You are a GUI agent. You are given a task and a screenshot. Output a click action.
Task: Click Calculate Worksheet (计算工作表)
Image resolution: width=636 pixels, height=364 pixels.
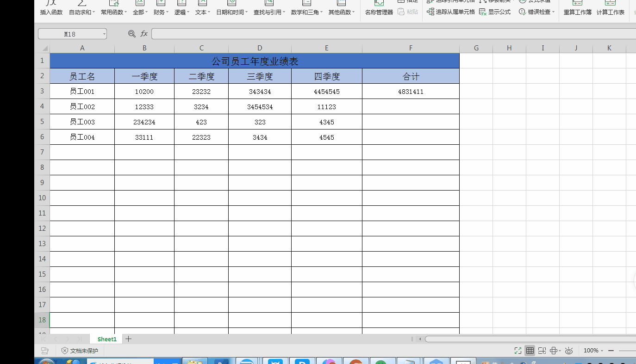pos(611,8)
